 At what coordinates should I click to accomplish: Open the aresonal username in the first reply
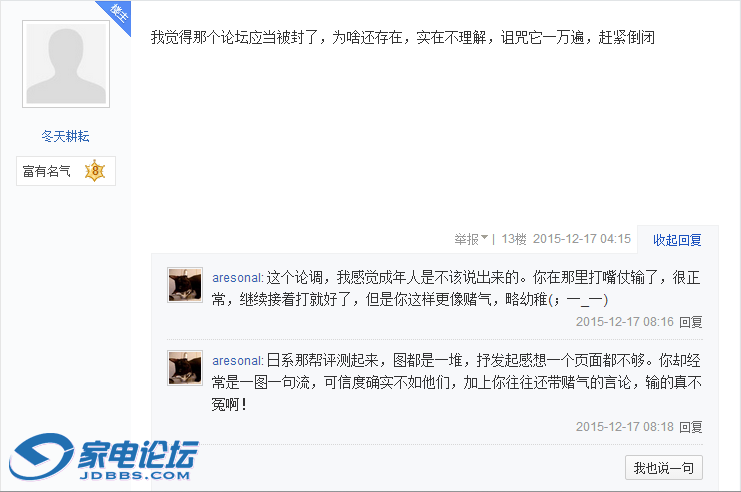click(x=237, y=278)
